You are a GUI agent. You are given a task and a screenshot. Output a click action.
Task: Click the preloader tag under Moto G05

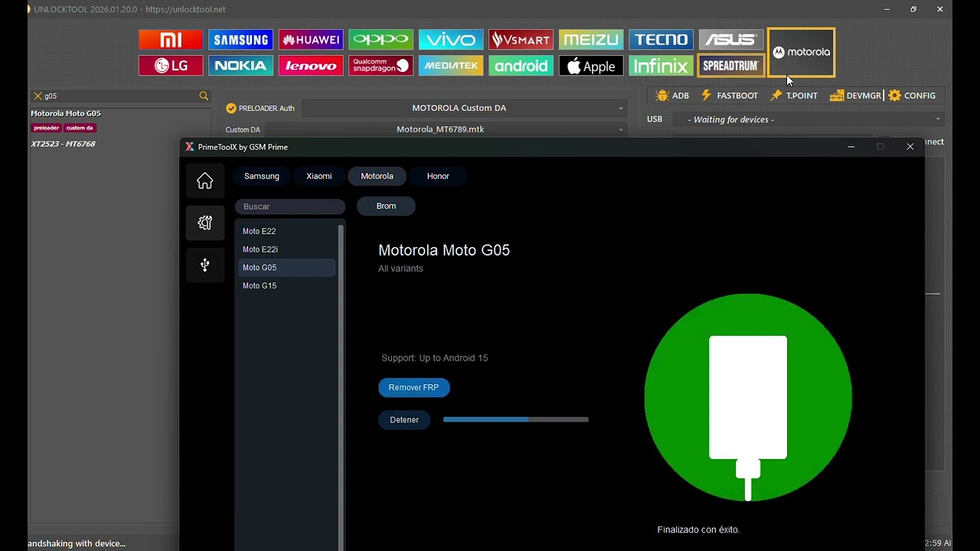pos(46,128)
